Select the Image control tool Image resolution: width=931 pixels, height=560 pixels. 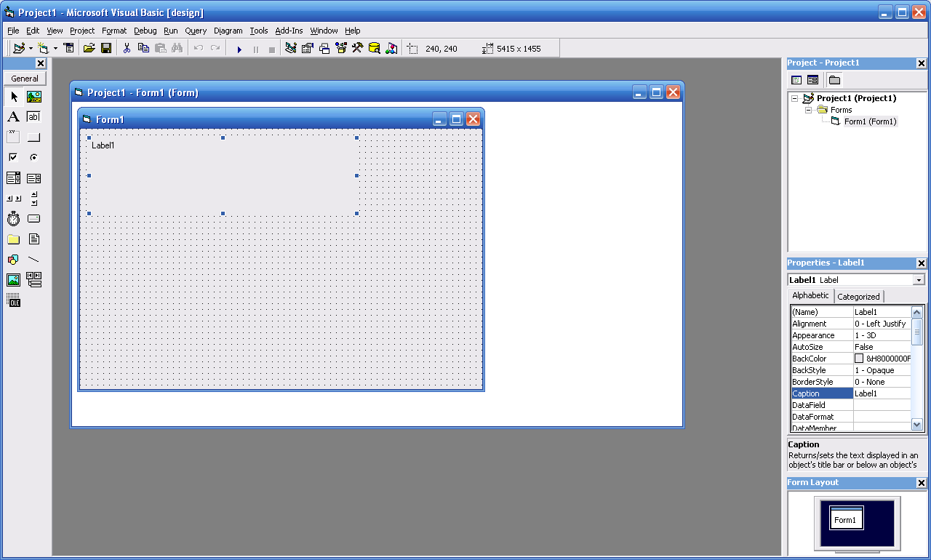14,280
